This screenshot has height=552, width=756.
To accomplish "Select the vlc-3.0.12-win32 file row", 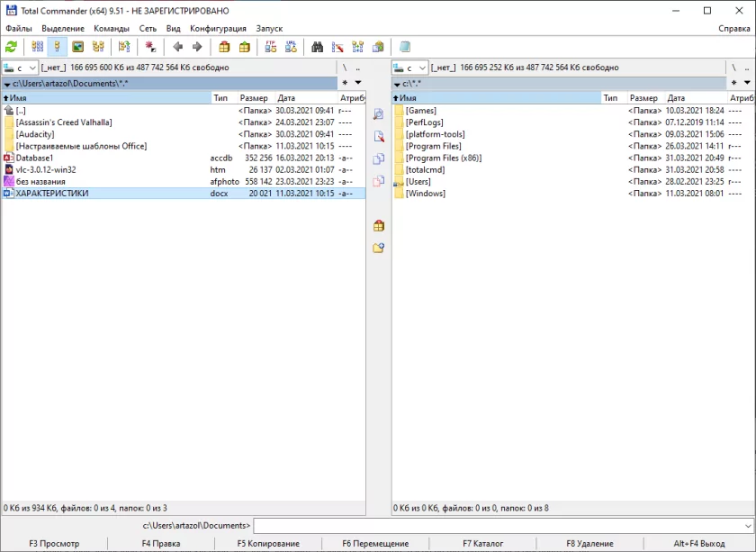I will click(x=184, y=170).
